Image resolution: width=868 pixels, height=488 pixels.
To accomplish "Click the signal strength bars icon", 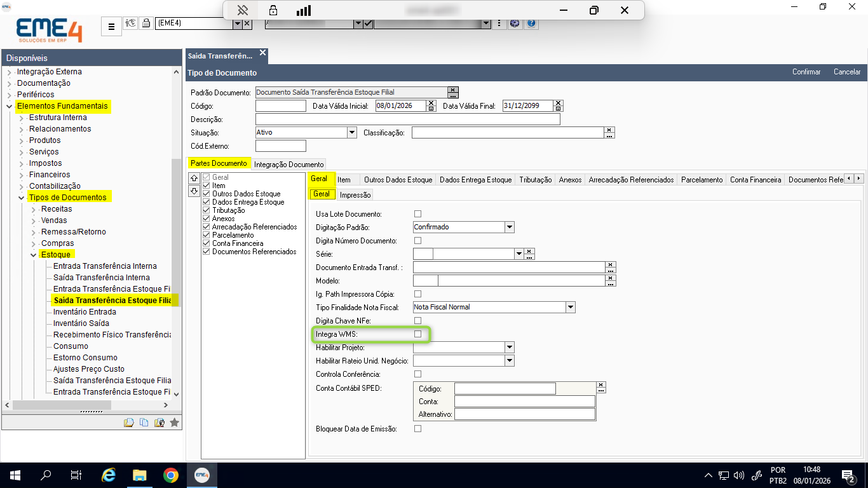I will pos(304,10).
